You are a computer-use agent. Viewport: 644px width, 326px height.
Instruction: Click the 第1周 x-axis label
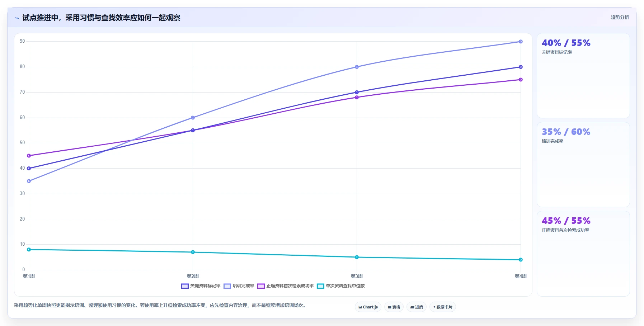coord(29,276)
